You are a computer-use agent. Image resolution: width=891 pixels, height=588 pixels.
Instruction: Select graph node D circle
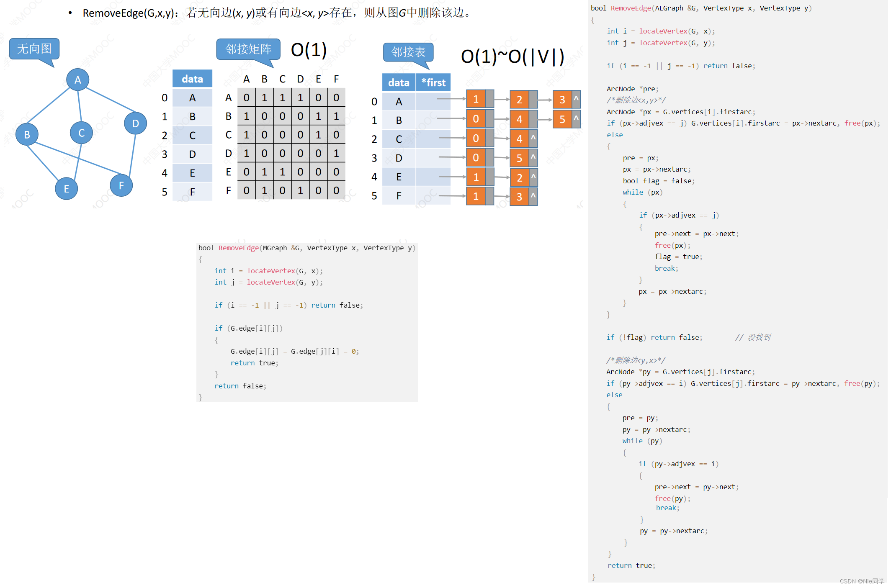click(x=135, y=123)
